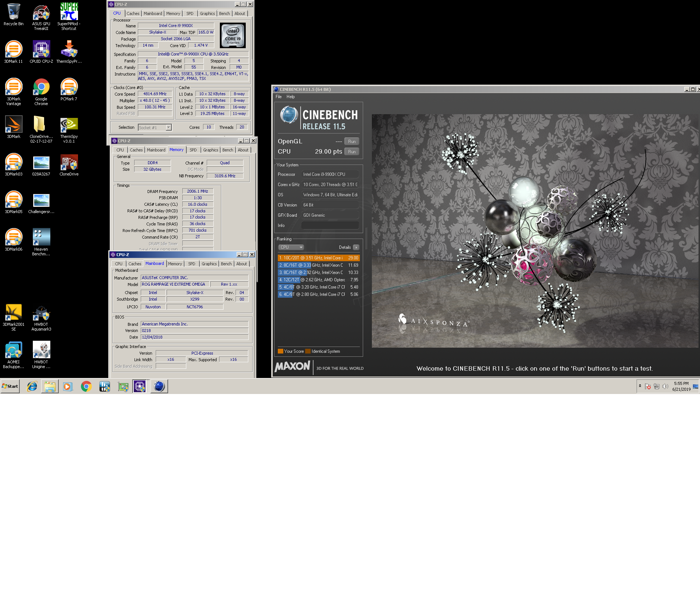Image resolution: width=700 pixels, height=591 pixels.
Task: Click the Chrome taskbar icon
Action: [x=86, y=386]
